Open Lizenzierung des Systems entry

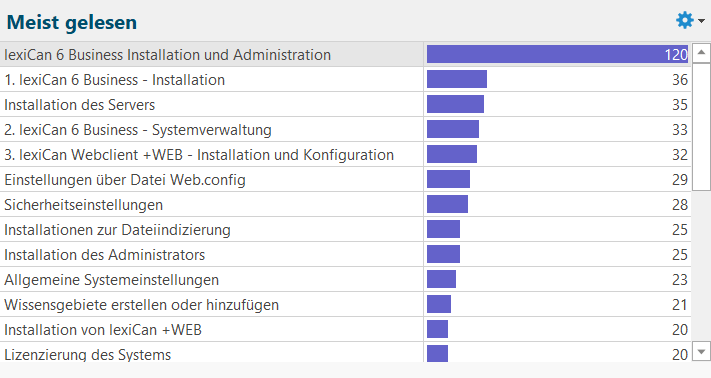[346, 352]
